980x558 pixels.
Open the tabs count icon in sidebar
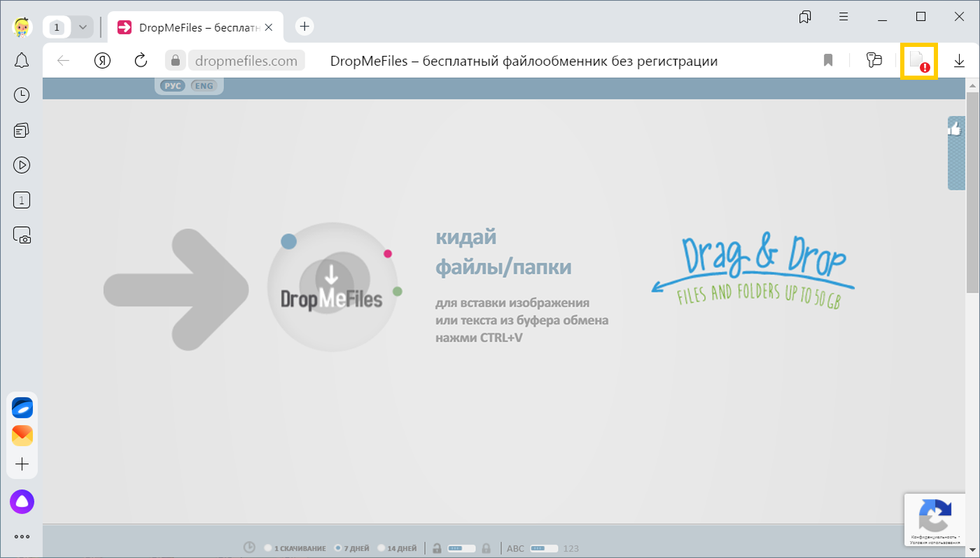22,200
